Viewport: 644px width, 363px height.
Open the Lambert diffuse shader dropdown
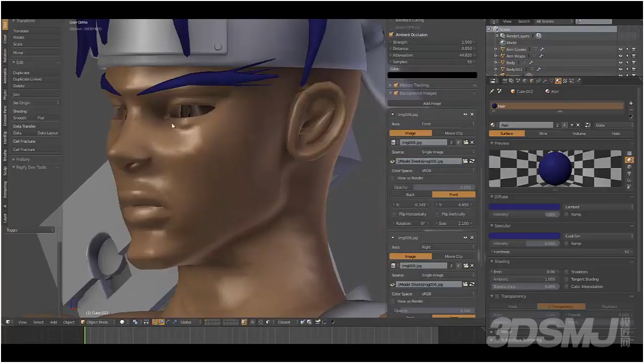(598, 207)
